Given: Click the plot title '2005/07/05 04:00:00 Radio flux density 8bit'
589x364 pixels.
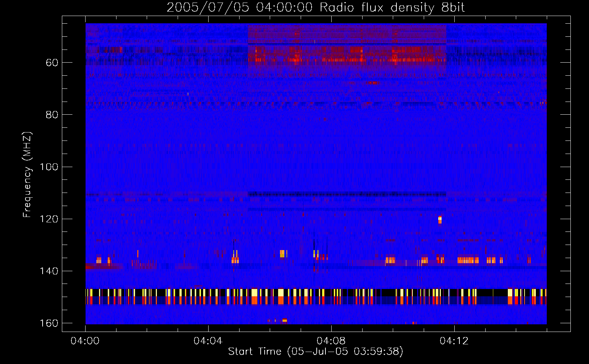Looking at the screenshot, I should click(x=316, y=7).
